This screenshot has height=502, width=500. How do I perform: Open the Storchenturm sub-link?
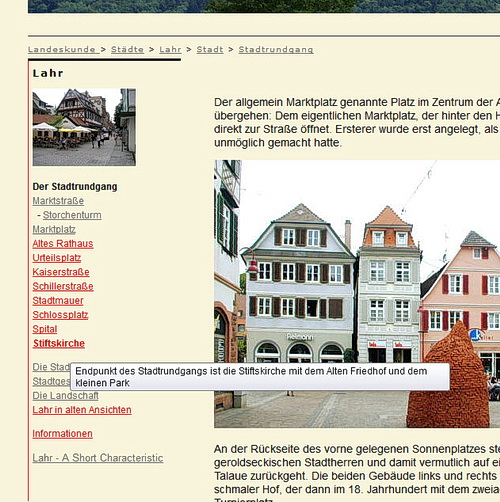[x=72, y=215]
